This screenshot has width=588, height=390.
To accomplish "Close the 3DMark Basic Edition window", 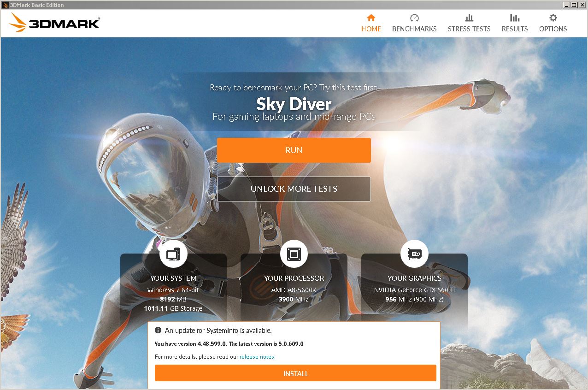I will click(582, 5).
